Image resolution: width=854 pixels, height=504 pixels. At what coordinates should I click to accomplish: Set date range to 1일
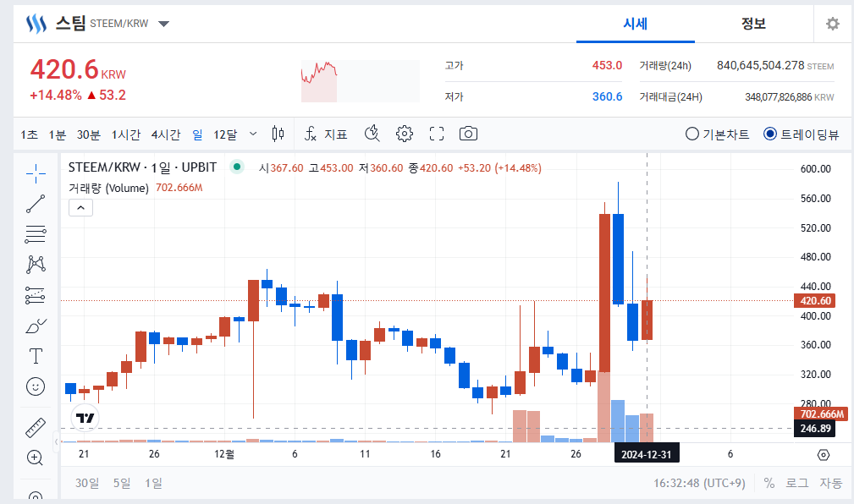[153, 483]
